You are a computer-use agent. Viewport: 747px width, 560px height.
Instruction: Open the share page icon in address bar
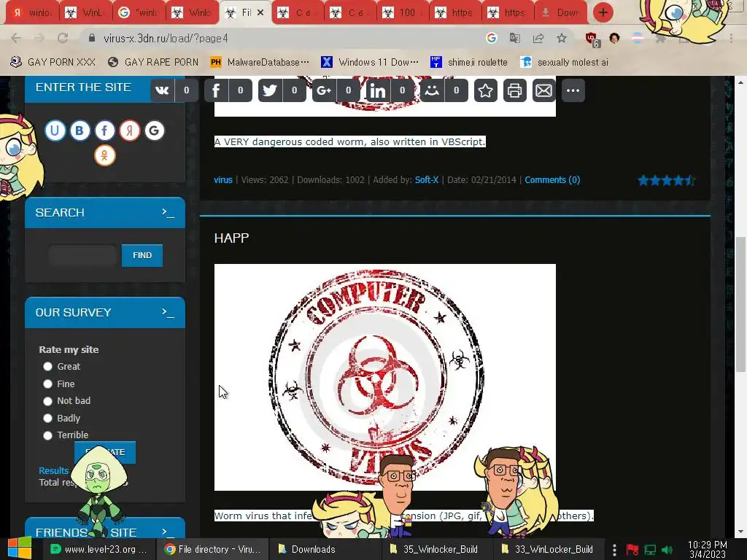click(x=538, y=38)
